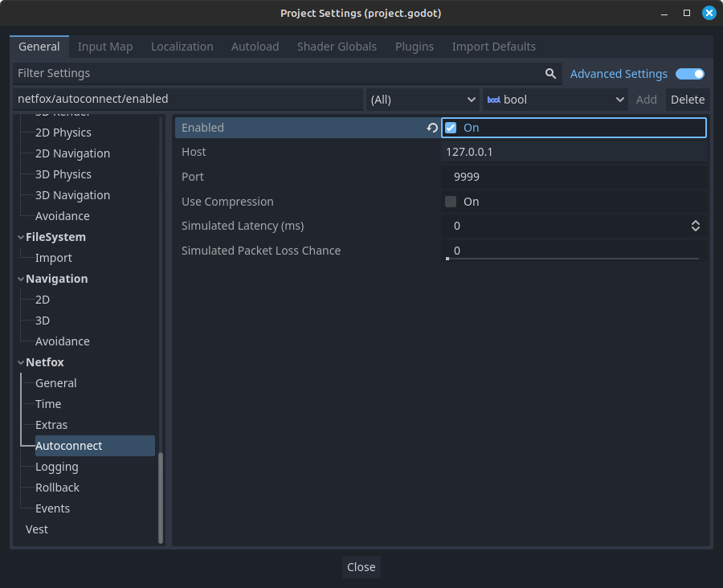Screen dimensions: 723x588
Task: Collapse the FileSystem section in the sidebar
Action: coord(20,237)
